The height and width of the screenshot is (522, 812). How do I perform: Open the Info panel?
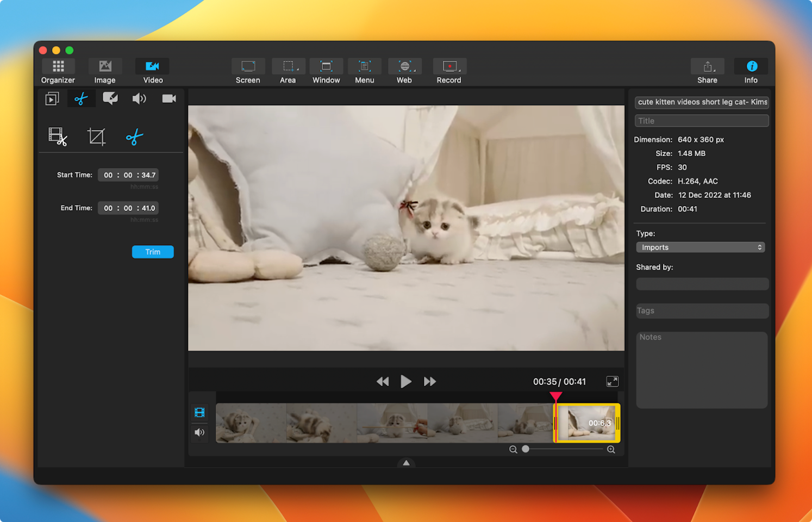(751, 70)
